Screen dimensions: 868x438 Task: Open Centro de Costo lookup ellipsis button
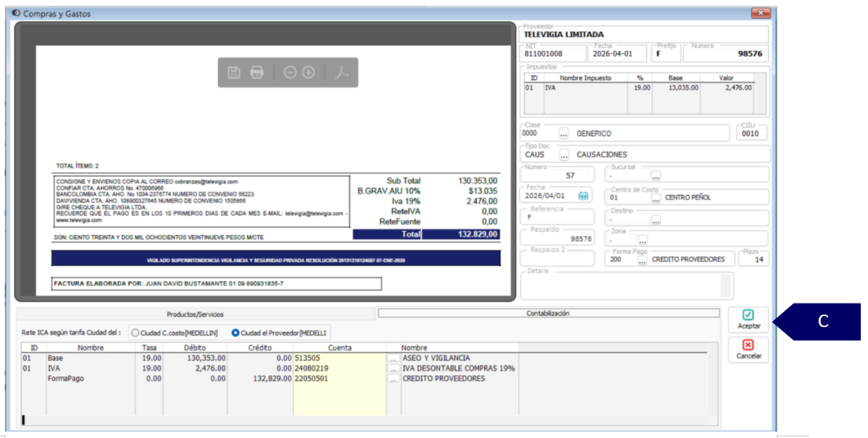pyautogui.click(x=656, y=197)
